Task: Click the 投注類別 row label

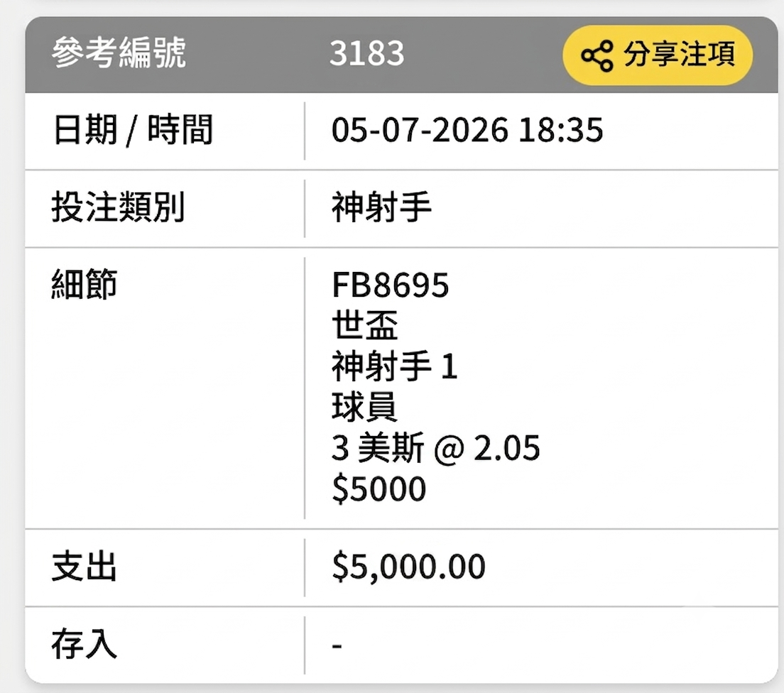Action: 119,207
